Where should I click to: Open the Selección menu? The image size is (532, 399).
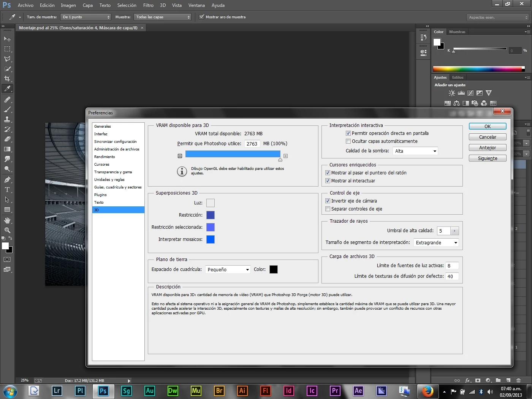pos(127,5)
